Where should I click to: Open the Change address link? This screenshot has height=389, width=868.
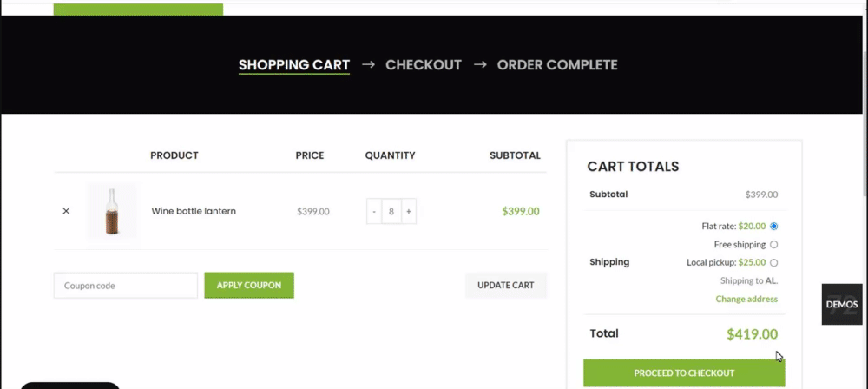[746, 299]
